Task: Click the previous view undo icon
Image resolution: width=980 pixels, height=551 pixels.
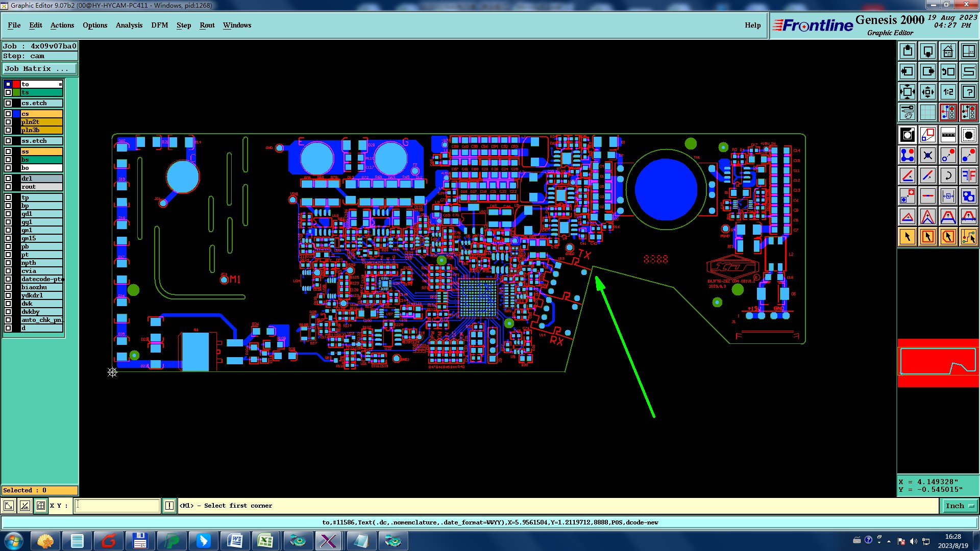Action: tap(948, 71)
